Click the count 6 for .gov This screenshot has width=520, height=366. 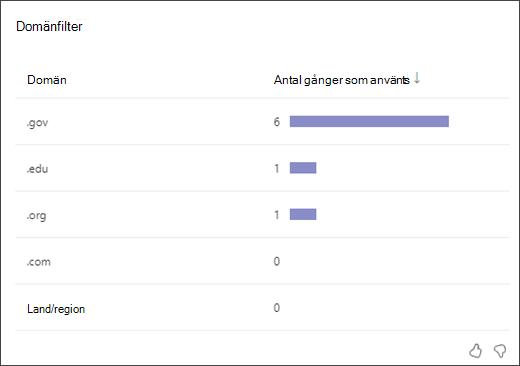pos(277,122)
